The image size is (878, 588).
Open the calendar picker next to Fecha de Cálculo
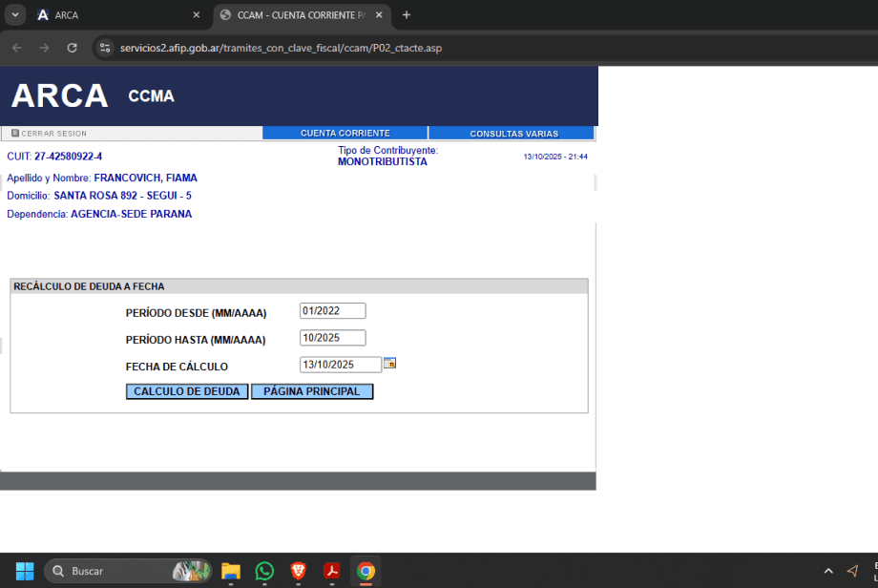click(x=389, y=364)
